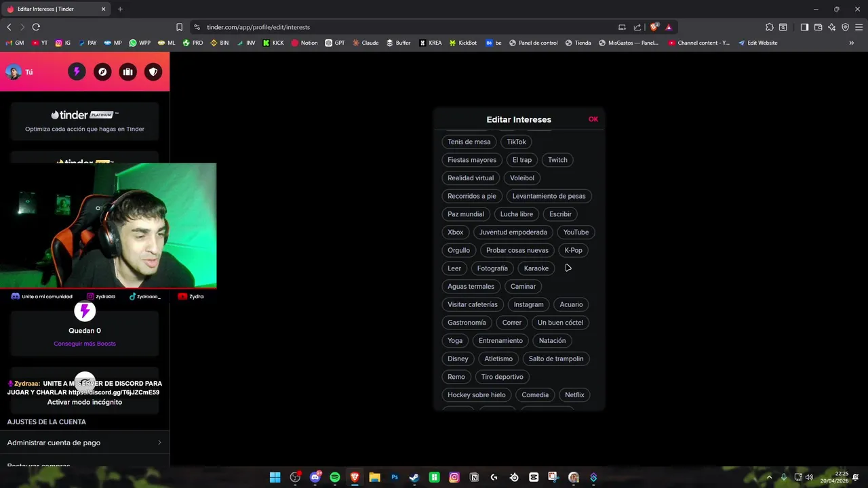Open Photoshop from the taskbar
This screenshot has width=868, height=488.
(394, 477)
